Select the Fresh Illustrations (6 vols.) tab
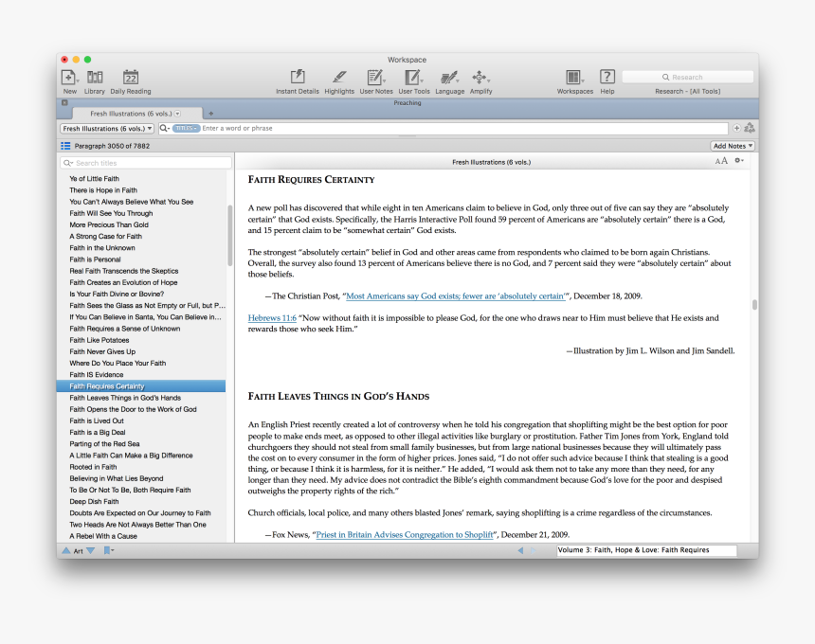 [136, 114]
